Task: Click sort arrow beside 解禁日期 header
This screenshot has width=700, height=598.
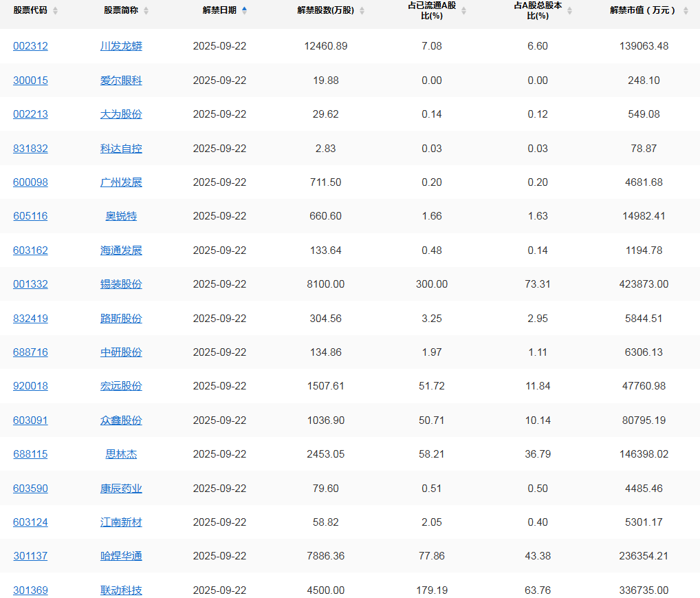Action: click(244, 10)
